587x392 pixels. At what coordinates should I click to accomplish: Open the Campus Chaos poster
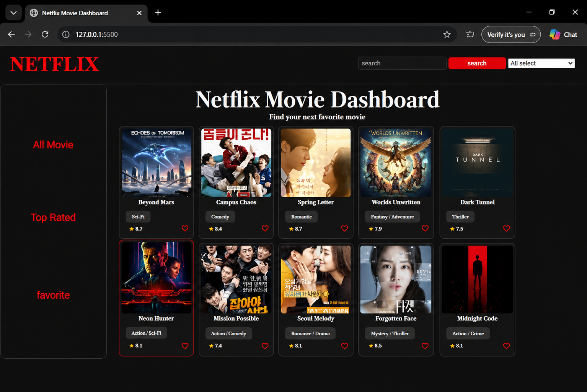(236, 163)
